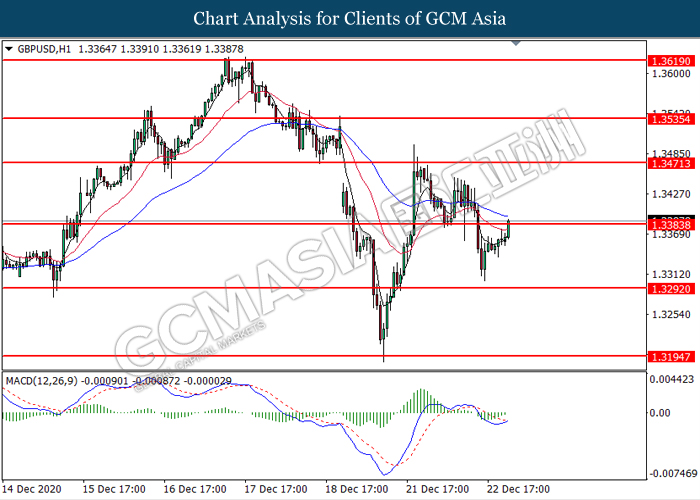Click the 0.00 MACD zero level label
The height and width of the screenshot is (500, 700).
point(660,413)
